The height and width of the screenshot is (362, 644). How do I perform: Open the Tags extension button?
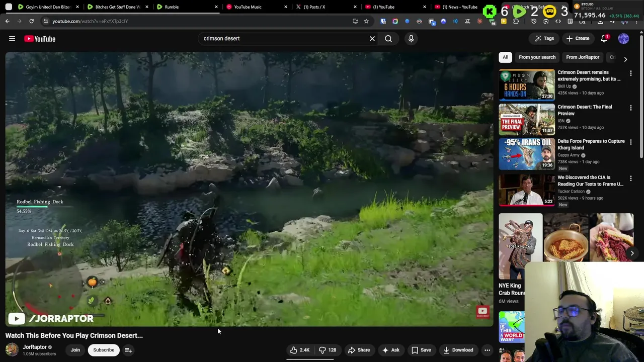tap(544, 39)
